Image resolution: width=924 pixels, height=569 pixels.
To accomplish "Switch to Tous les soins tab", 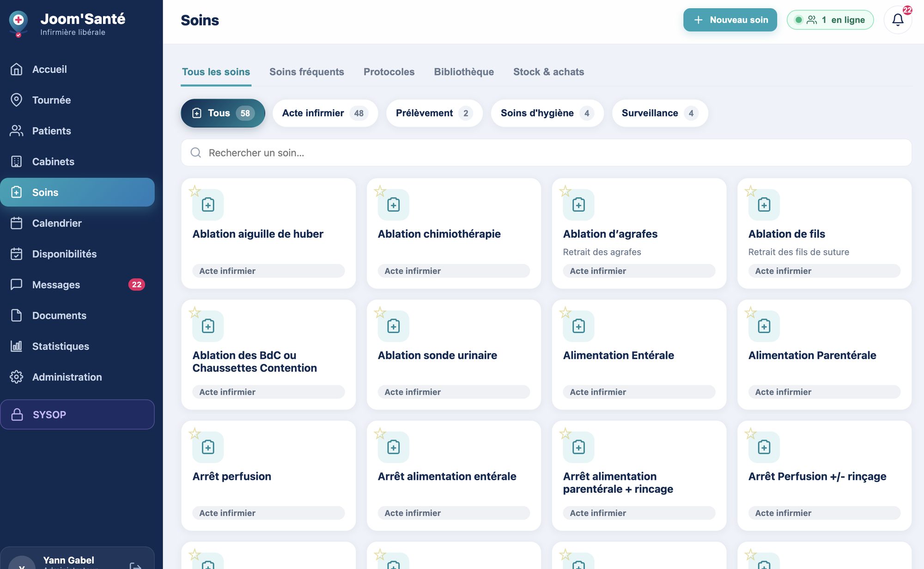I will point(216,72).
